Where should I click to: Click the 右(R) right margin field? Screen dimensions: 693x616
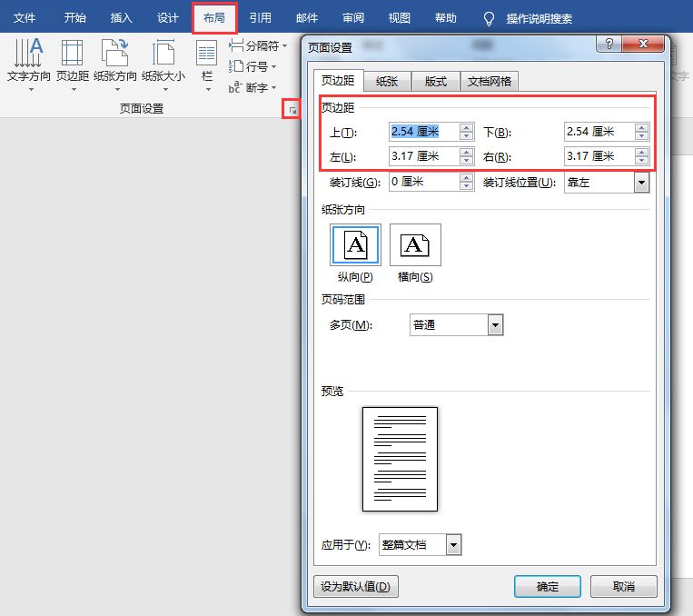tap(599, 156)
